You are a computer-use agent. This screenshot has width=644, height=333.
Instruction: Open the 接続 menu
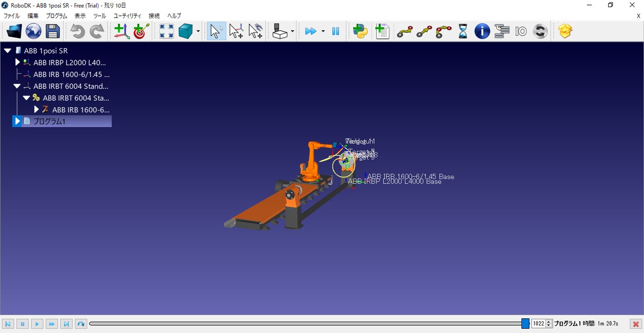(x=154, y=16)
